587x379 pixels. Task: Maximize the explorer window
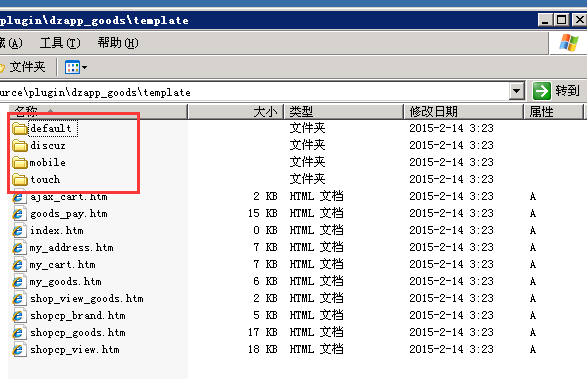pyautogui.click(x=562, y=20)
